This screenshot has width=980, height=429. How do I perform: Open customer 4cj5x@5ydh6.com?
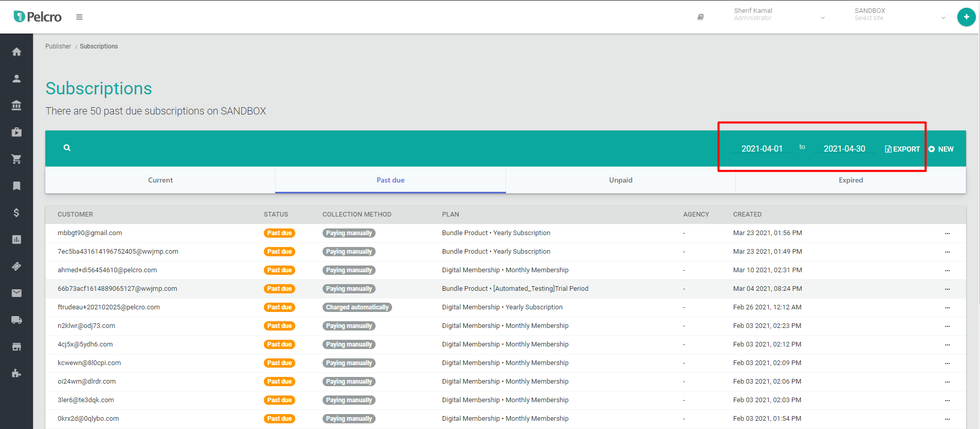point(85,344)
